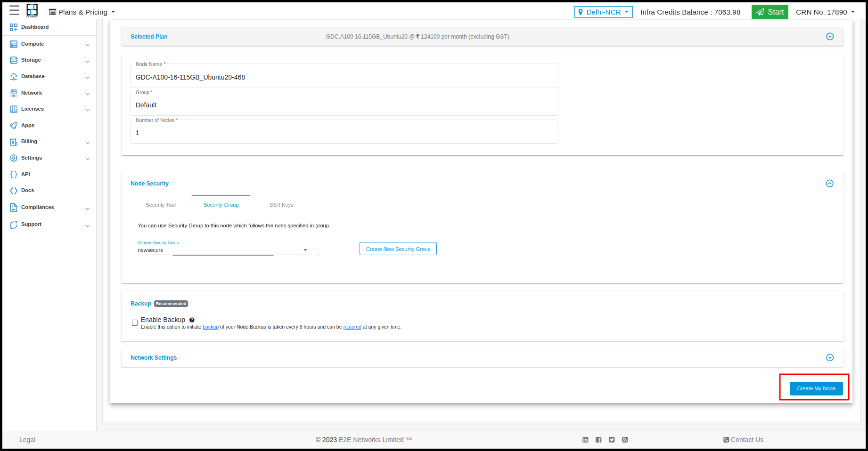The image size is (868, 451).
Task: Switch to the Security Tool tab
Action: (x=161, y=205)
